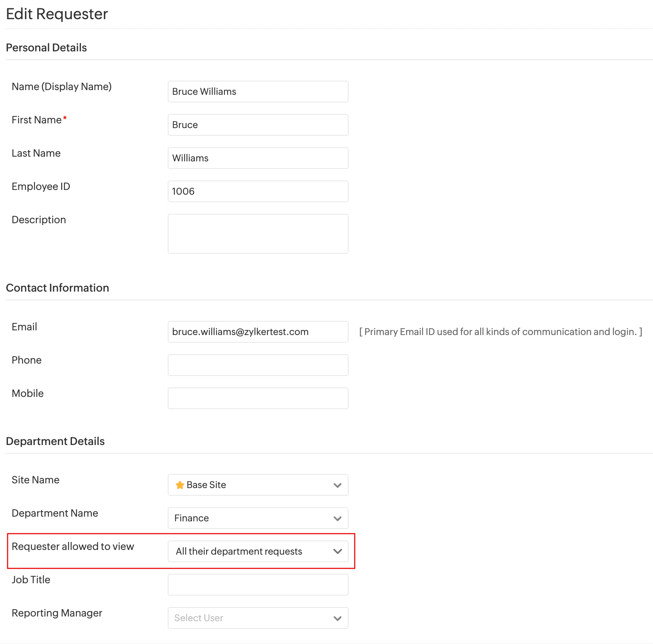This screenshot has width=653, height=644.
Task: Focus the Name (Display Name) input field
Action: pos(257,92)
